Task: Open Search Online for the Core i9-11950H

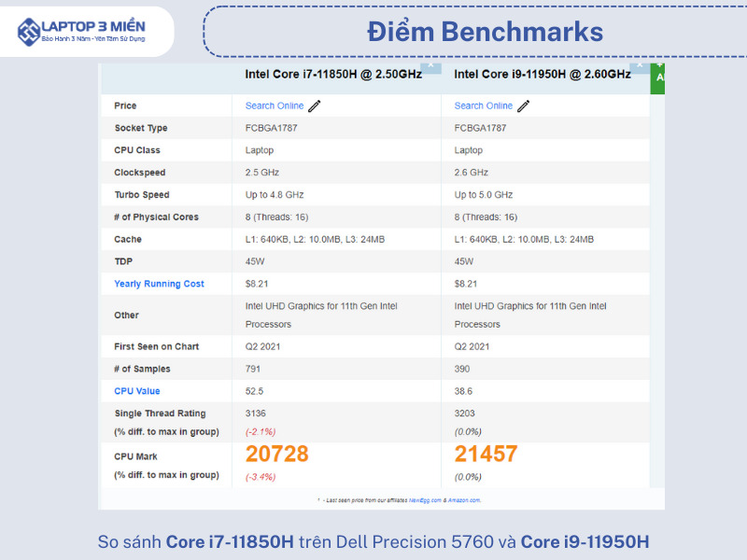Action: (x=483, y=105)
